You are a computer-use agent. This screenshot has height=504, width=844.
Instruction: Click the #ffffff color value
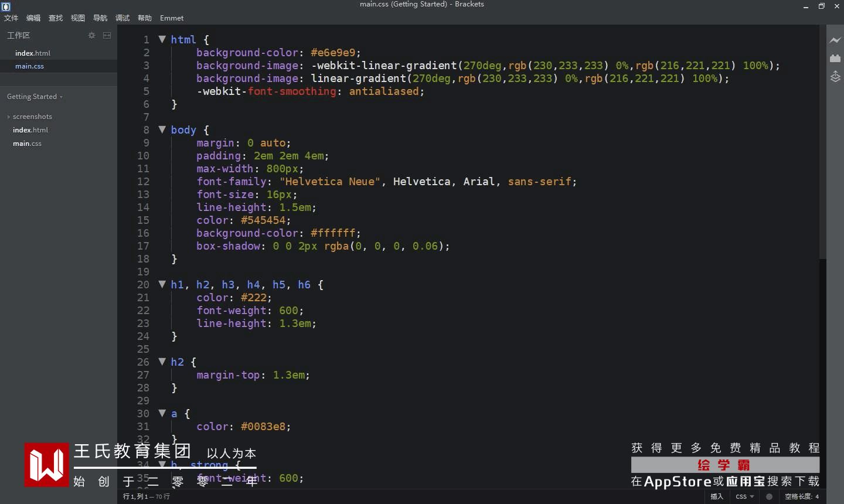(x=333, y=233)
